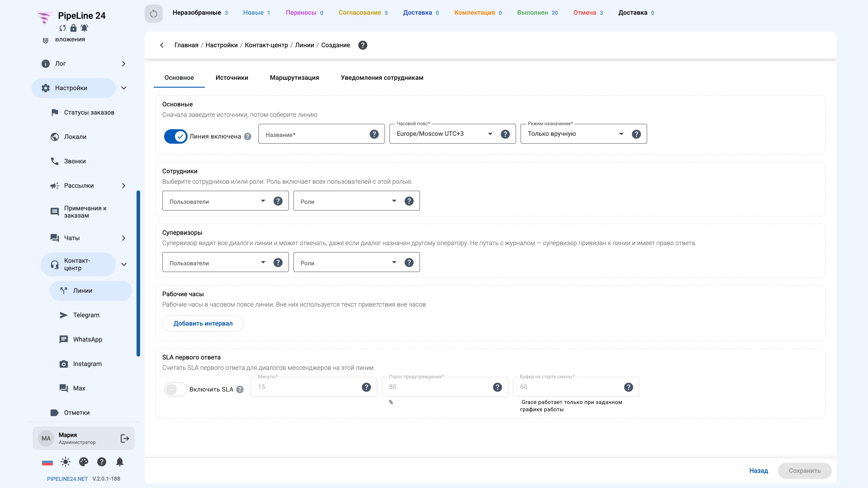Disable the Линия включена switch
The image size is (868, 488).
(176, 136)
